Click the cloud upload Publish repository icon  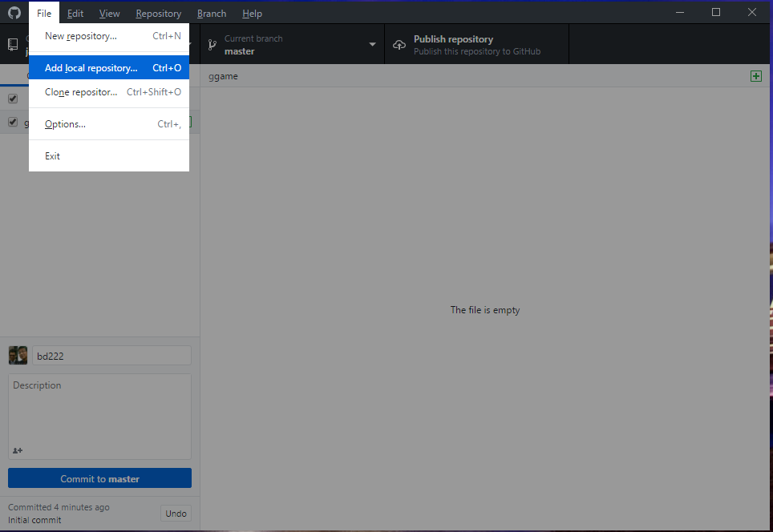(399, 45)
